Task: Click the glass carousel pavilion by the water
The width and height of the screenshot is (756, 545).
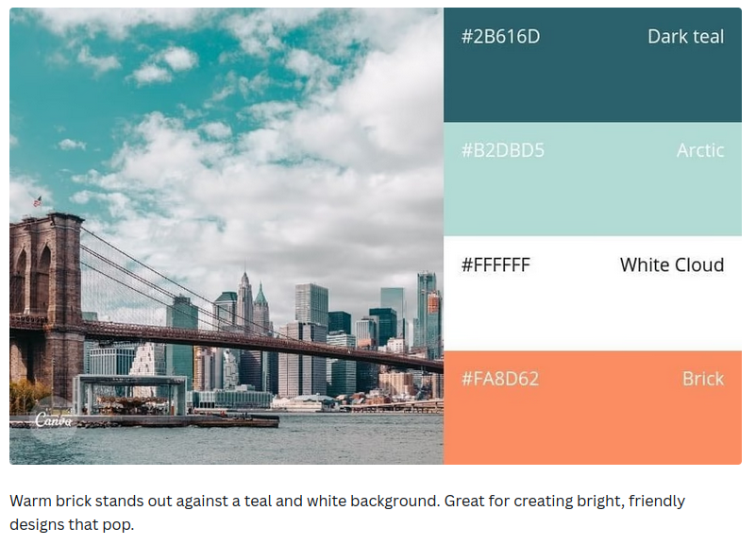Action: tap(130, 395)
